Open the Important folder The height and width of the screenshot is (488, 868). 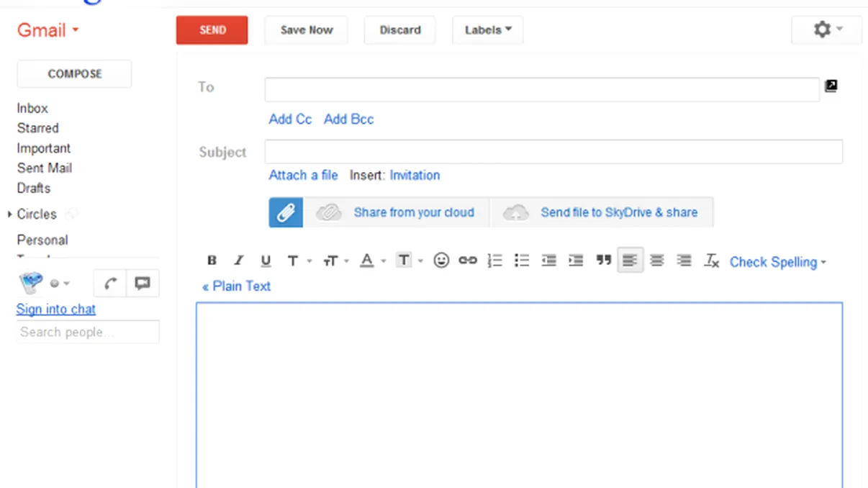(x=44, y=148)
